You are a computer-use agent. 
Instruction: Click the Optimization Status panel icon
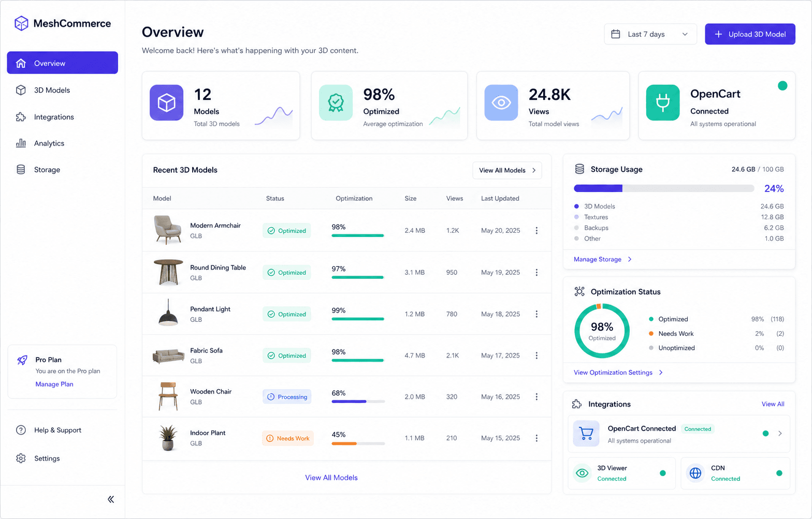point(579,292)
